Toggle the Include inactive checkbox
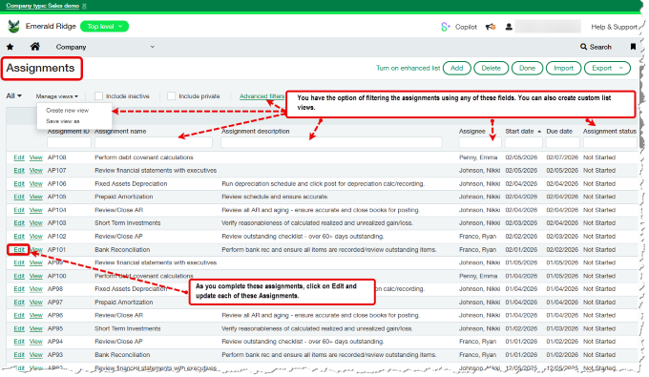Viewport: 649px width, 377px height. (x=99, y=96)
